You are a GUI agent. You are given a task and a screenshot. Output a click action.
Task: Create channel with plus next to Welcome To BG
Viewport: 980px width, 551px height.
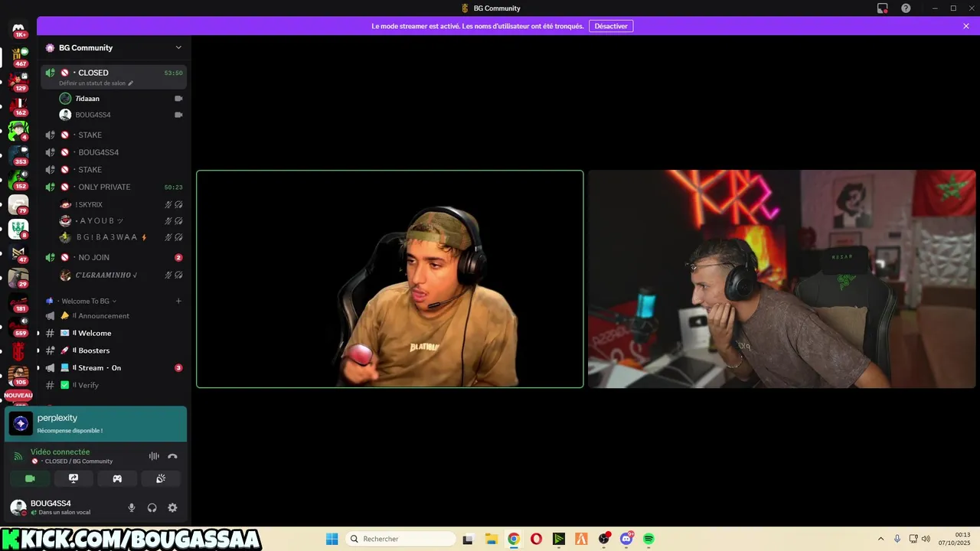pos(178,301)
